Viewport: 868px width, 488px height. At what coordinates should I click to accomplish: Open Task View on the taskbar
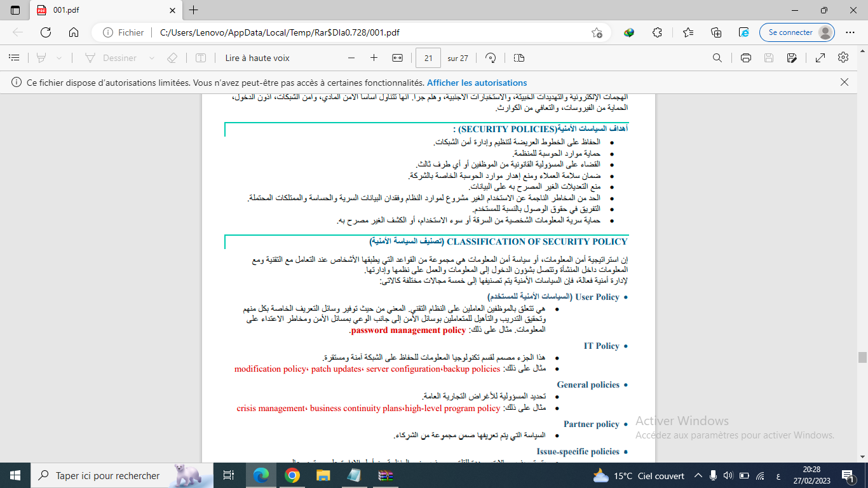[x=229, y=475]
